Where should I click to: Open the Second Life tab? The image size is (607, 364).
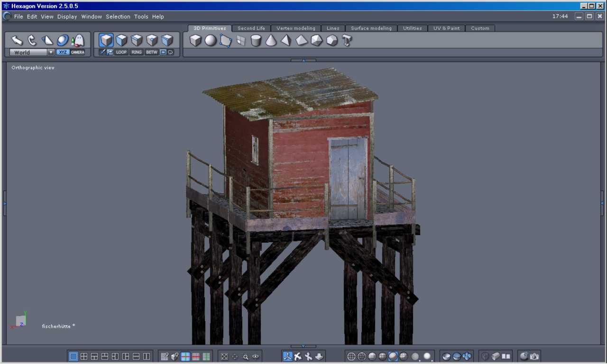click(251, 28)
